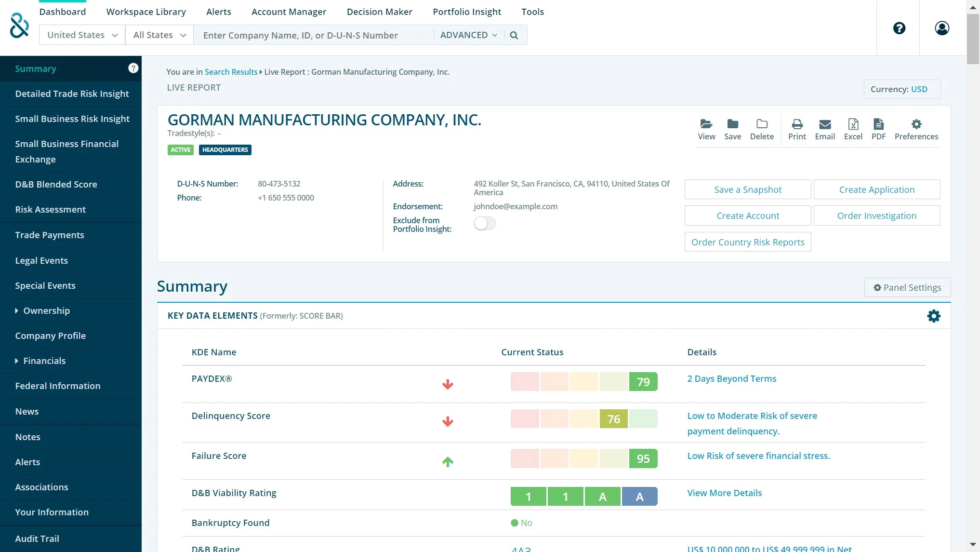Click the Delete folder icon
The width and height of the screenshot is (980, 552).
(762, 124)
